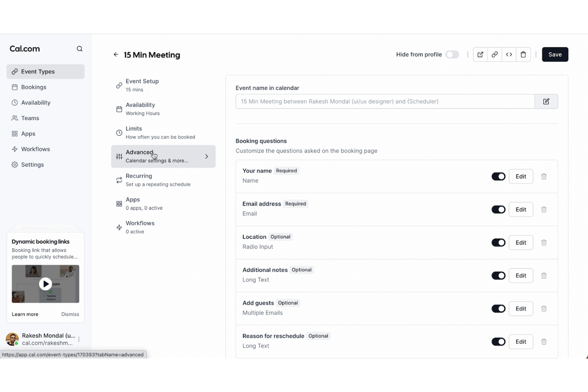Play the Dynamic booking links video
This screenshot has width=588, height=392.
coord(45,284)
